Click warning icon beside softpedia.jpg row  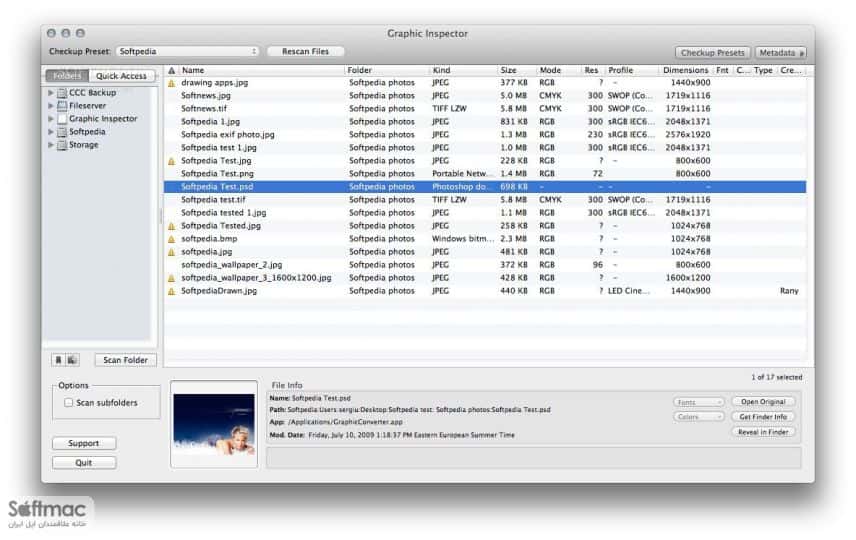[x=171, y=252]
